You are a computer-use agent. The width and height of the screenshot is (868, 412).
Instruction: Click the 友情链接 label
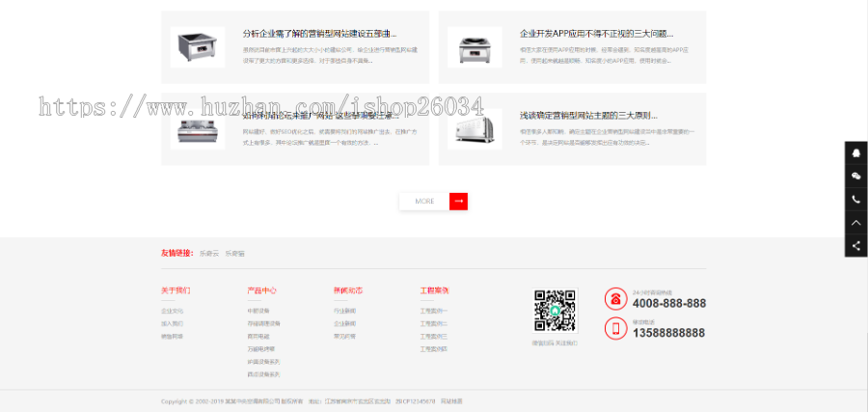tap(177, 254)
